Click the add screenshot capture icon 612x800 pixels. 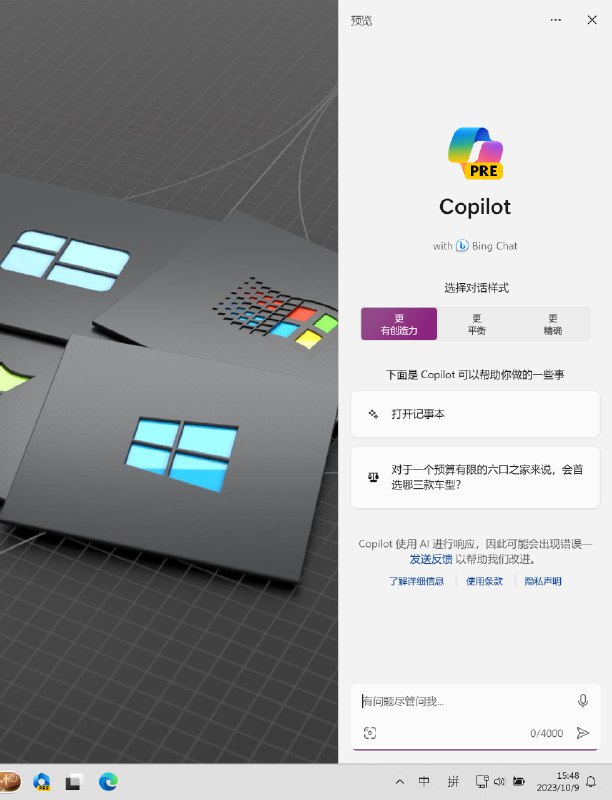pyautogui.click(x=370, y=733)
